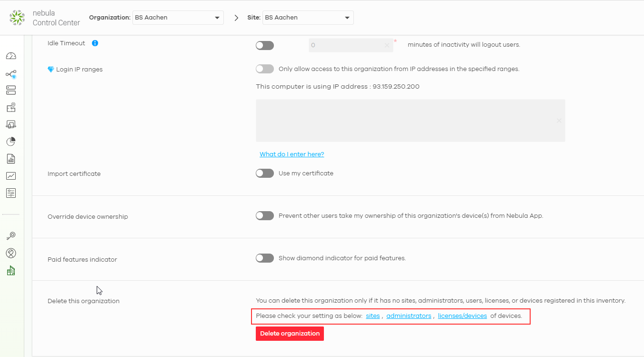Image resolution: width=644 pixels, height=357 pixels.
Task: Open the devices stacked-server sidebar icon
Action: pyautogui.click(x=11, y=90)
